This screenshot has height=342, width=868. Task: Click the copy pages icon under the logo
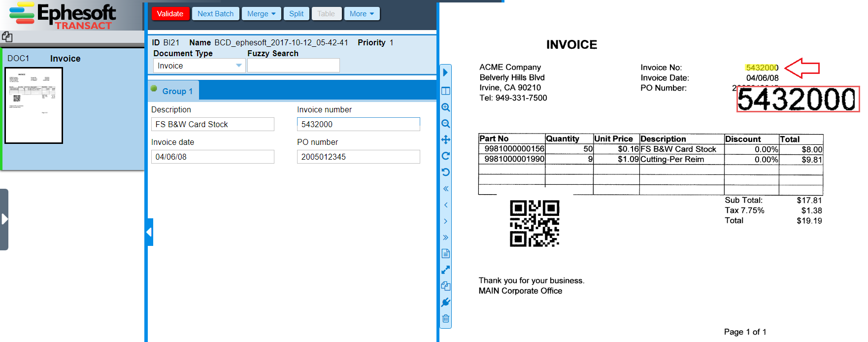coord(7,37)
